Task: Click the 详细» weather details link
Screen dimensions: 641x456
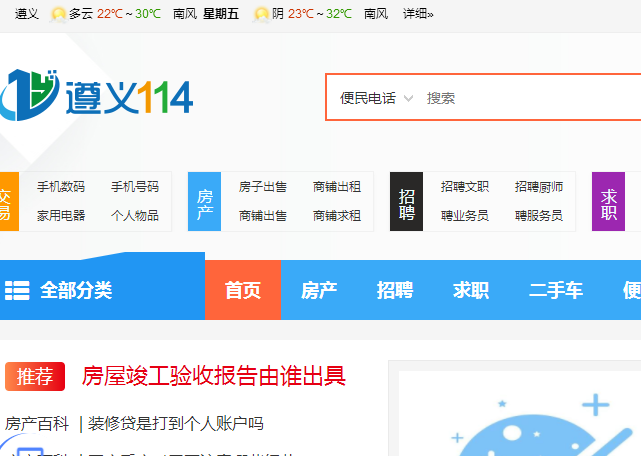Action: (x=418, y=14)
